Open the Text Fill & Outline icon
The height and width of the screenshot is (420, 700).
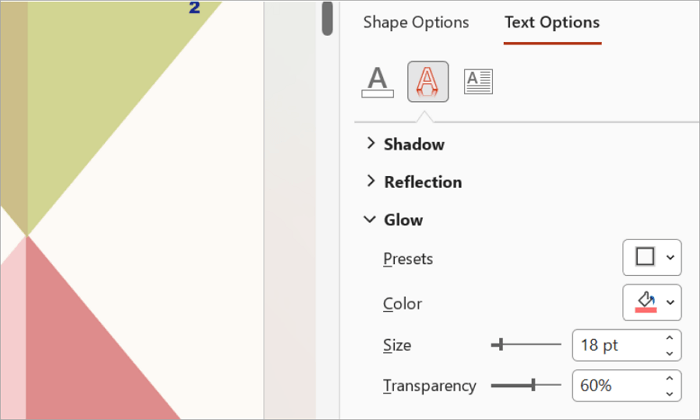point(376,81)
